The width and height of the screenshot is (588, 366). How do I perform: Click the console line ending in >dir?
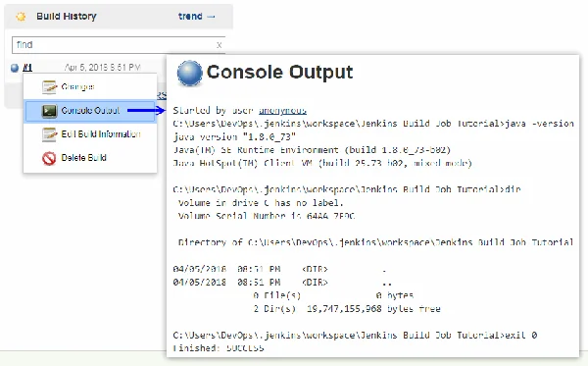click(347, 189)
